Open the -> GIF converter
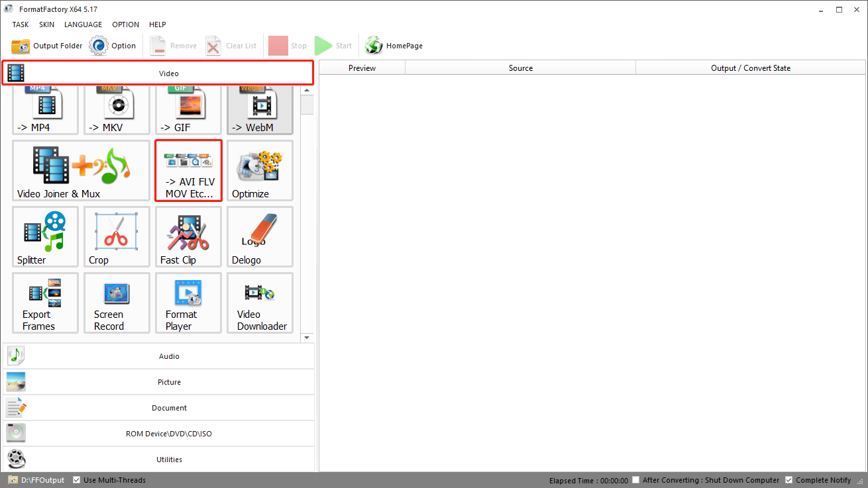The width and height of the screenshot is (868, 488). pyautogui.click(x=188, y=110)
